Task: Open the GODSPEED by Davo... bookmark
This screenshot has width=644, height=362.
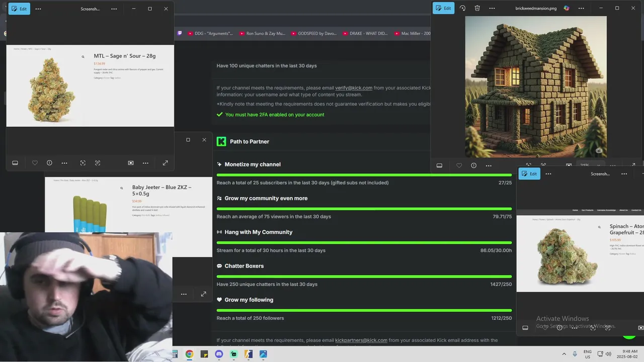Action: (313, 33)
